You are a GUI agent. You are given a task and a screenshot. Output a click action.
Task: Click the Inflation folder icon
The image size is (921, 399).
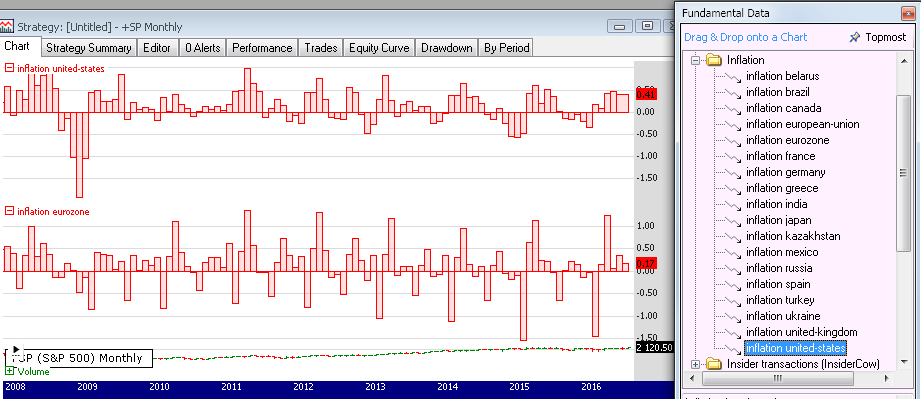[713, 60]
